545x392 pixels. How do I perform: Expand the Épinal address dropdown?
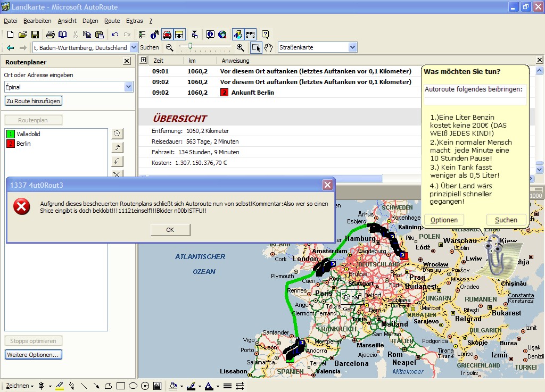pos(129,87)
